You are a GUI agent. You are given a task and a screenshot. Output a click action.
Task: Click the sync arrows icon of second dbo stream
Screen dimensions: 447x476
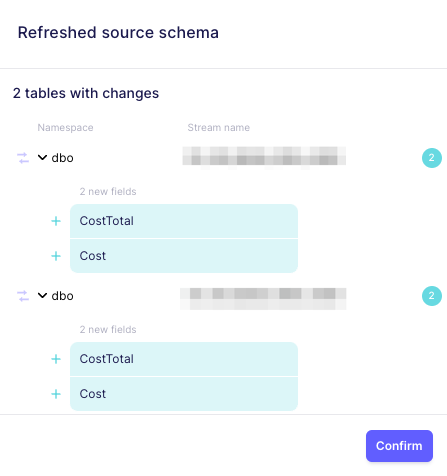(x=23, y=296)
